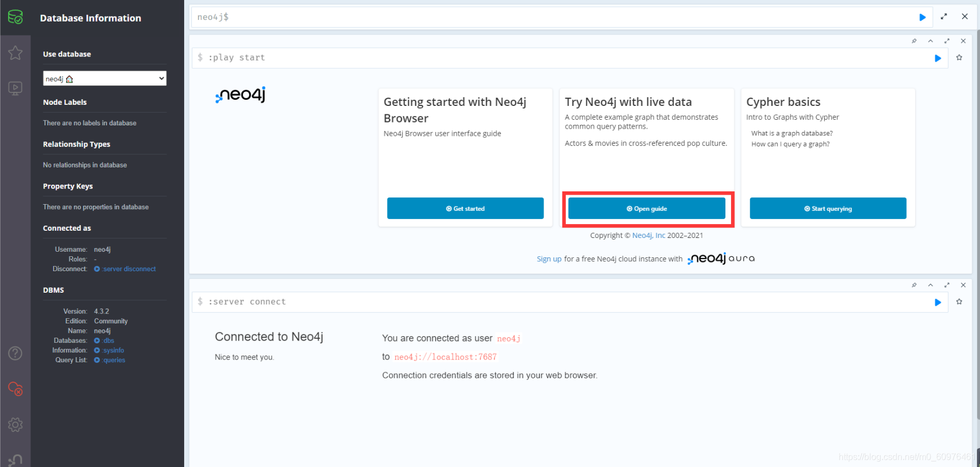Click the Node Labels heading
The height and width of the screenshot is (467, 980).
pos(65,102)
